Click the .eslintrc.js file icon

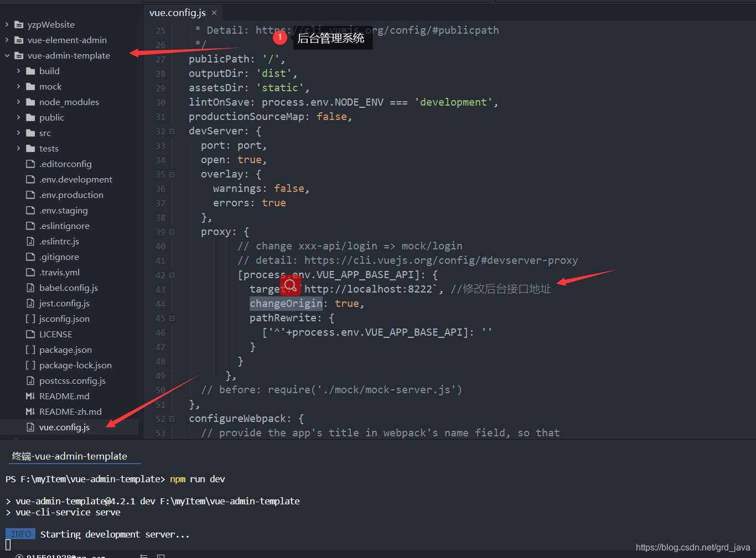pyautogui.click(x=30, y=242)
